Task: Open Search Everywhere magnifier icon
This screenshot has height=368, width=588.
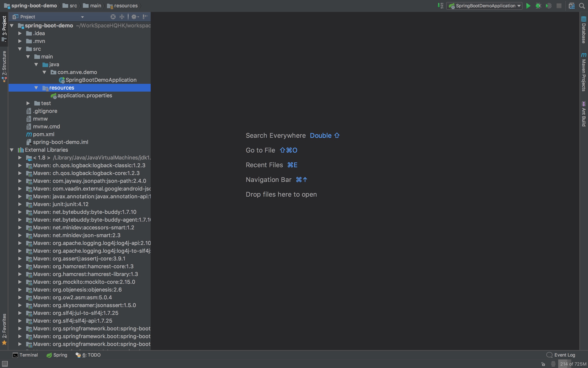Action: click(x=582, y=6)
